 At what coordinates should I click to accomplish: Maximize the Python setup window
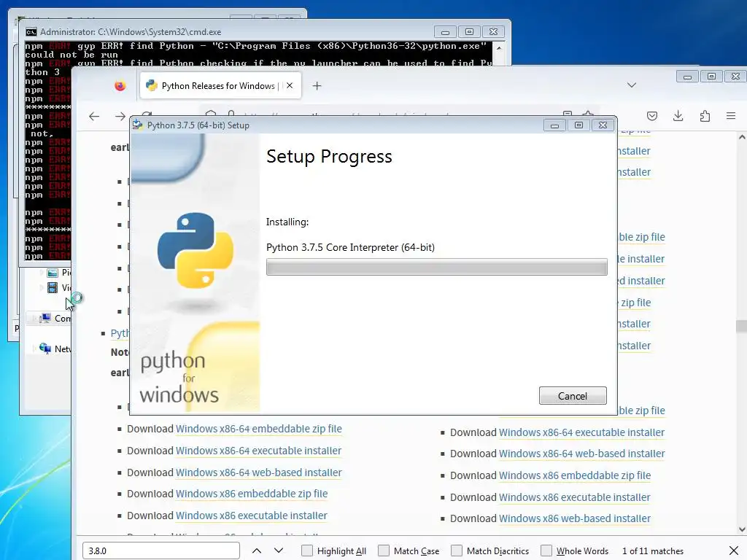click(x=578, y=125)
